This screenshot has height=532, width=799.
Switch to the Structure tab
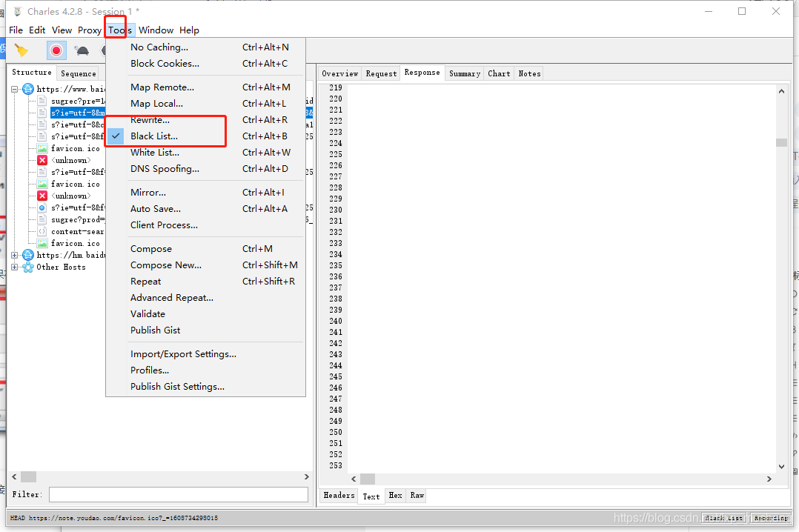tap(32, 73)
